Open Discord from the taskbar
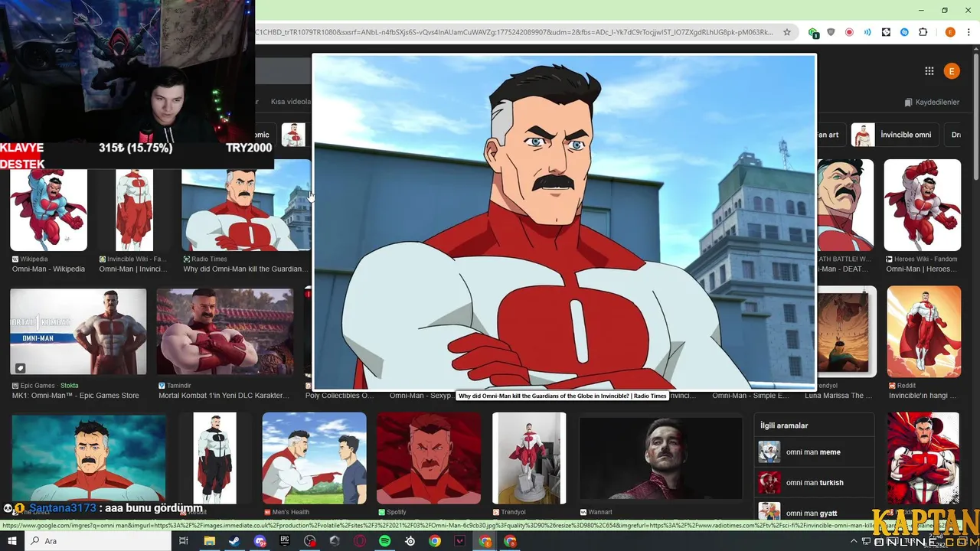980x551 pixels. [260, 541]
